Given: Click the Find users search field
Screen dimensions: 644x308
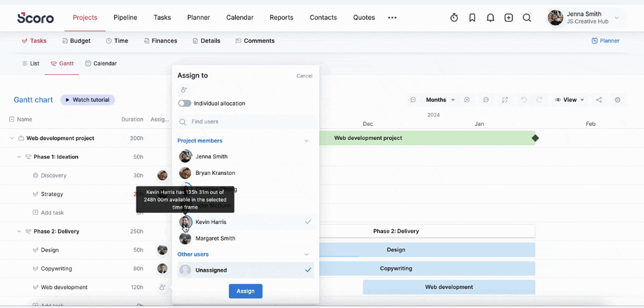Looking at the screenshot, I should (247, 121).
